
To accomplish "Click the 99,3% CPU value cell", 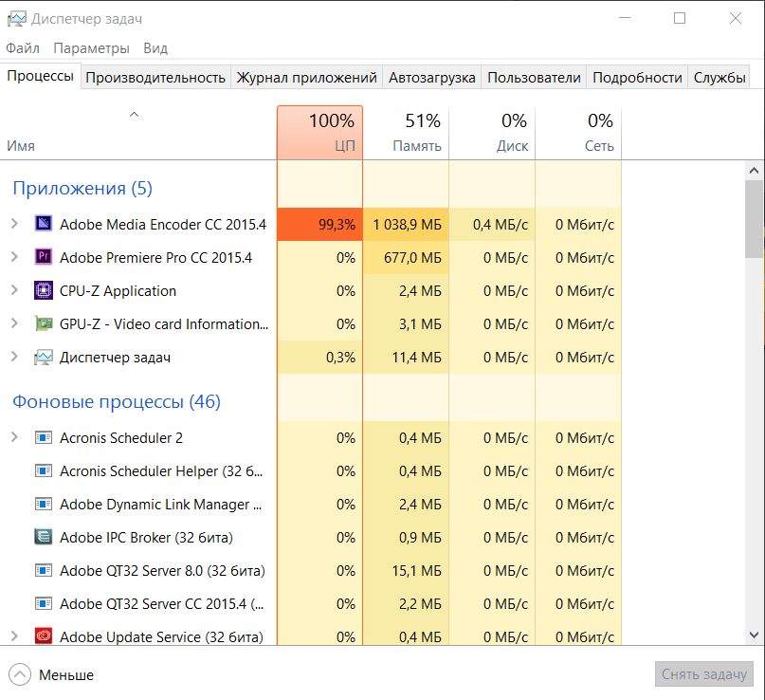I will coord(319,225).
